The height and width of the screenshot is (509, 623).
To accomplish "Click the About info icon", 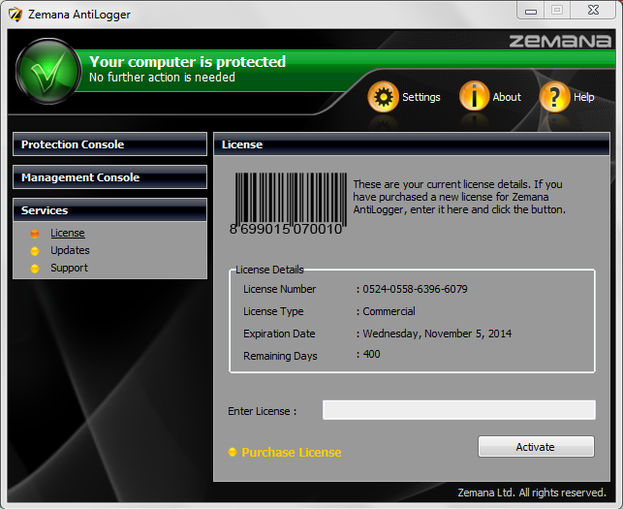I will coord(474,96).
